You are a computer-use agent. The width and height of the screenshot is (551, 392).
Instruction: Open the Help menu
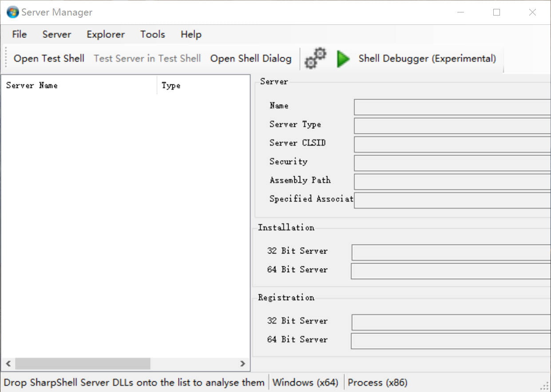coord(191,34)
